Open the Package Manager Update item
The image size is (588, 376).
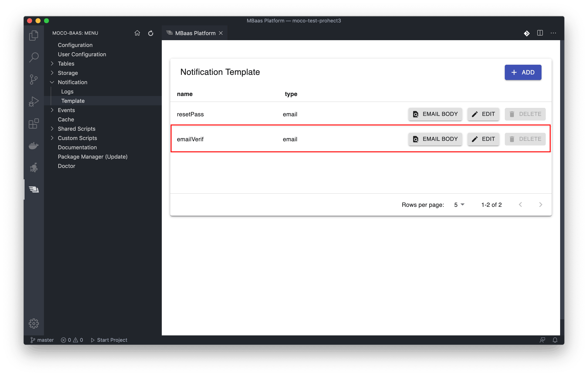pos(93,156)
